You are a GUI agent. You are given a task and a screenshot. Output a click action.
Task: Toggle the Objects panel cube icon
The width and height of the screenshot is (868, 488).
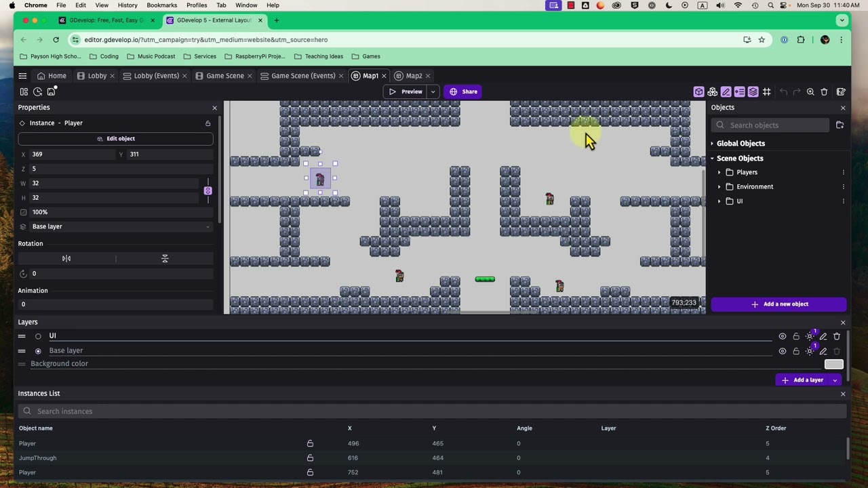[x=698, y=91]
